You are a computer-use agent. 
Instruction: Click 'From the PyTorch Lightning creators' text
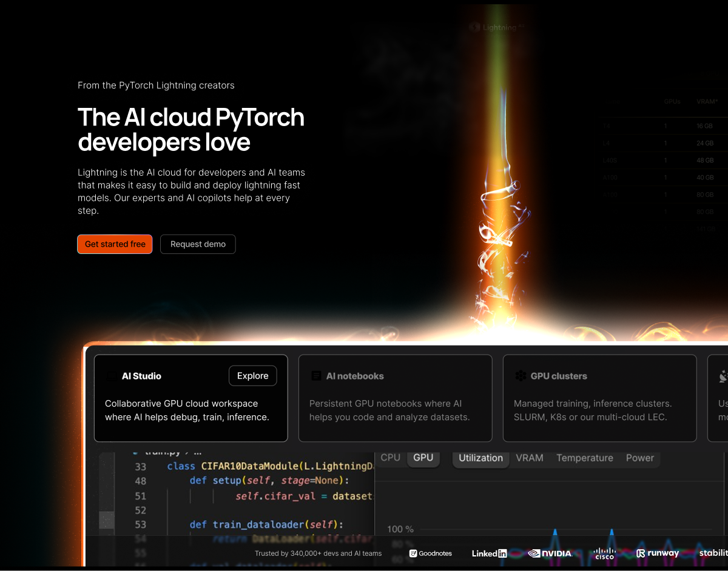156,85
